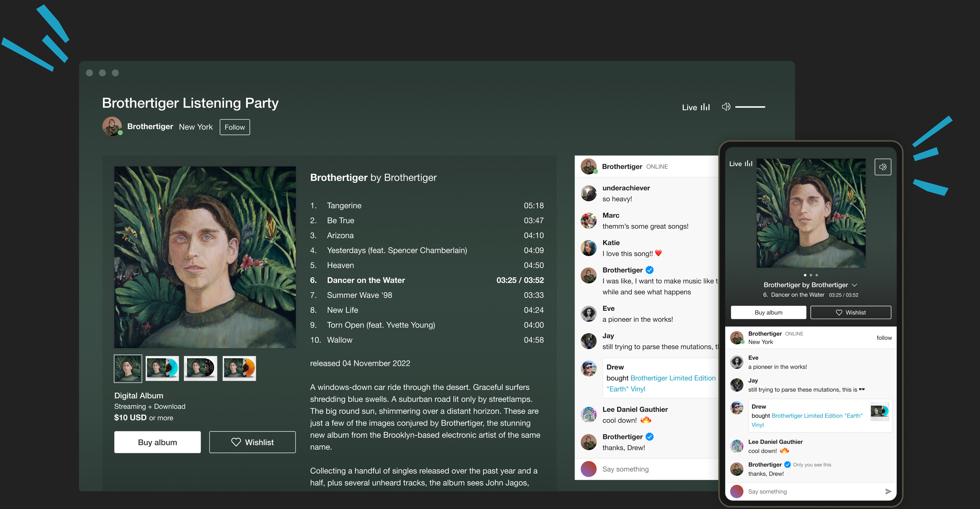Expand mobile Brothertiger by Brothertiger chevron
Viewport: 980px width, 509px height.
[x=854, y=285]
